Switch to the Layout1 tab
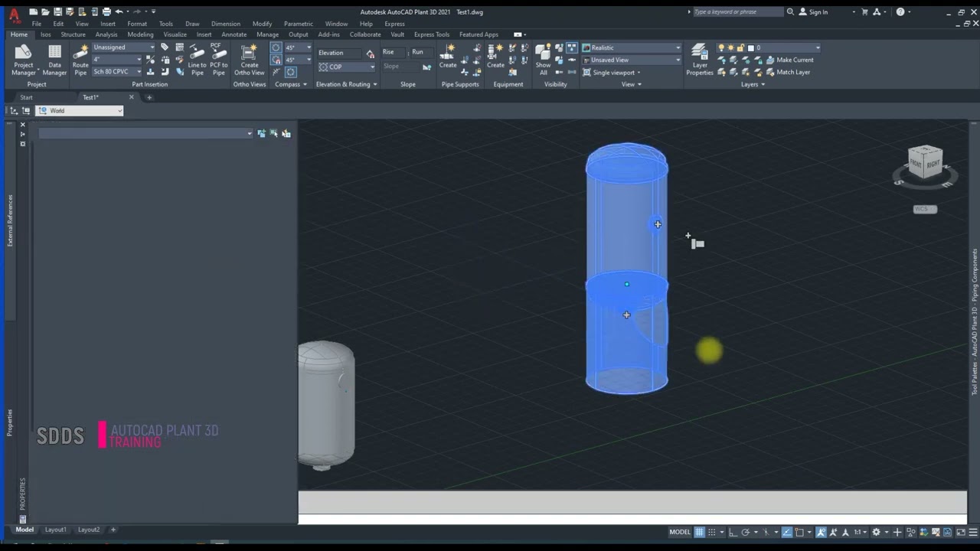The width and height of the screenshot is (980, 551). pos(55,530)
